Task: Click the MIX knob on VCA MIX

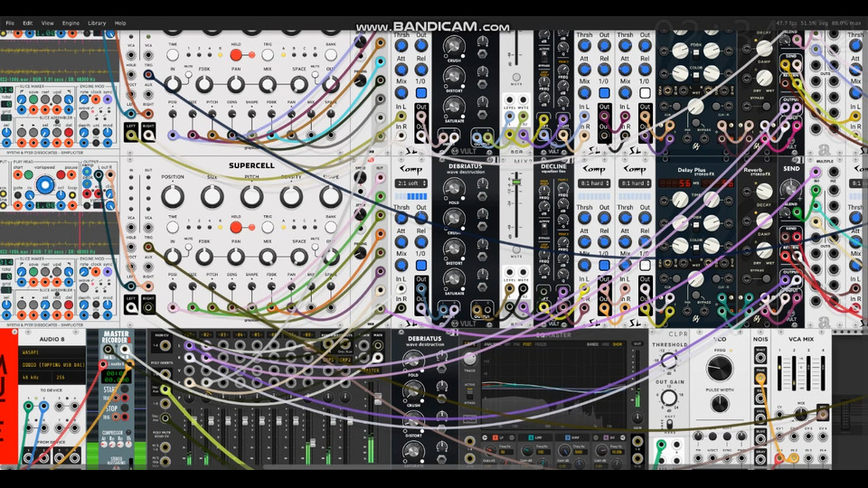Action: coord(801,414)
